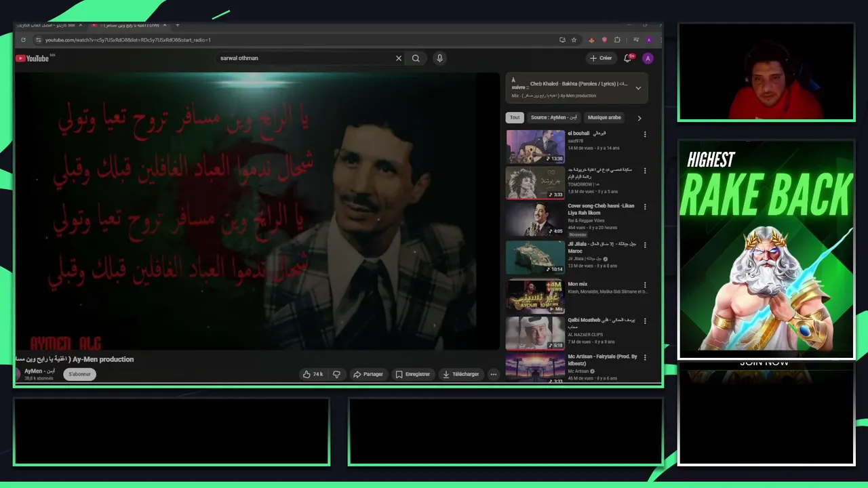868x488 pixels.
Task: Open 'Cover song-Cheb hasni -Likan Liya Rah likom' title
Action: point(601,209)
